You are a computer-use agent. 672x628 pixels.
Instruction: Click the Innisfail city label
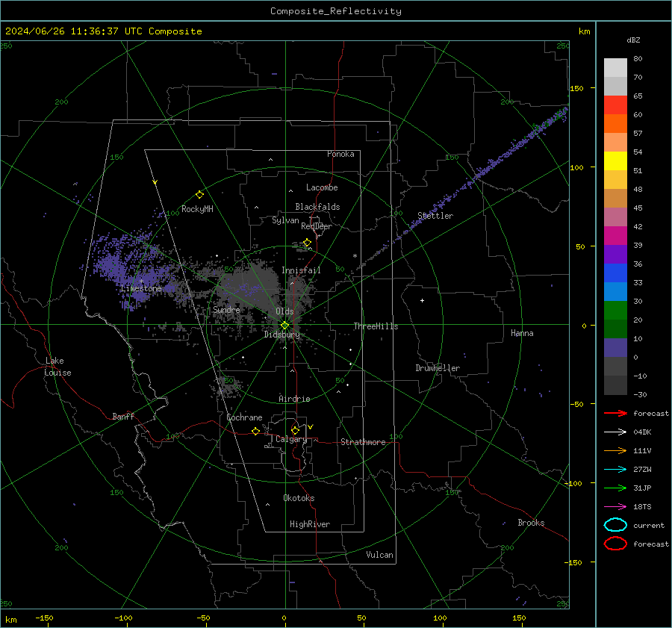tap(302, 270)
